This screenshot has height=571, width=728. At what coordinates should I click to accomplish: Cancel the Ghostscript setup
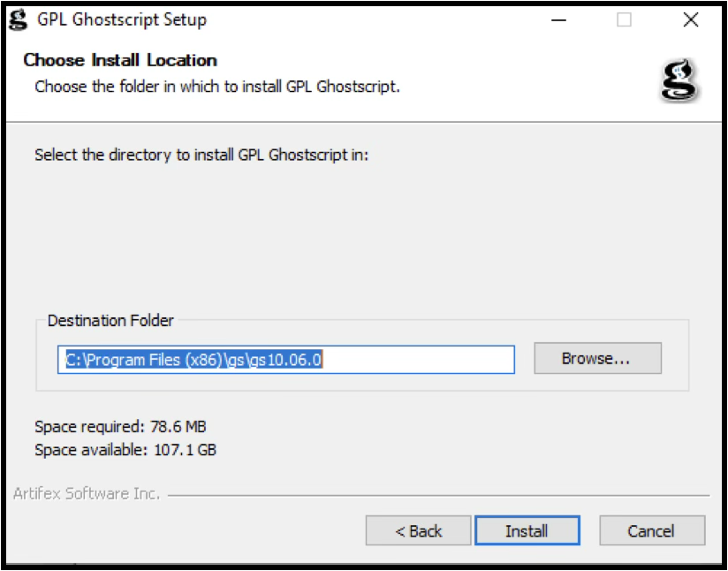[651, 531]
